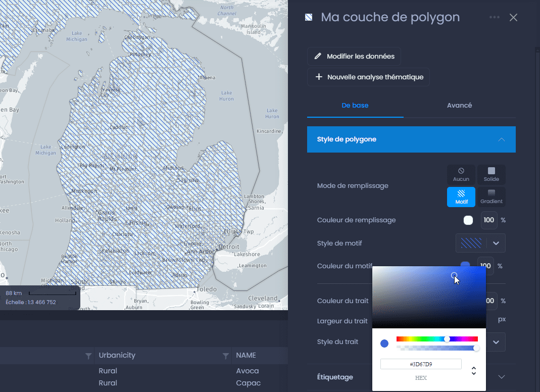The height and width of the screenshot is (392, 540).
Task: Select the Aucun fill mode
Action: point(461,175)
